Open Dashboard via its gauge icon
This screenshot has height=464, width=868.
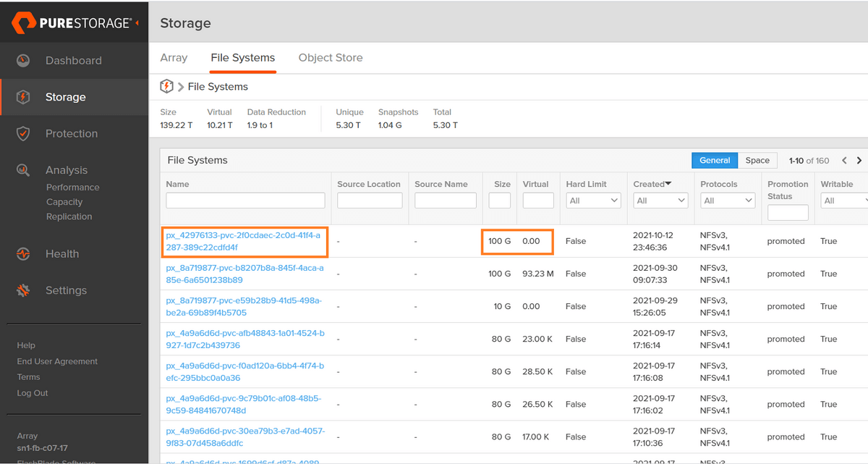point(23,61)
